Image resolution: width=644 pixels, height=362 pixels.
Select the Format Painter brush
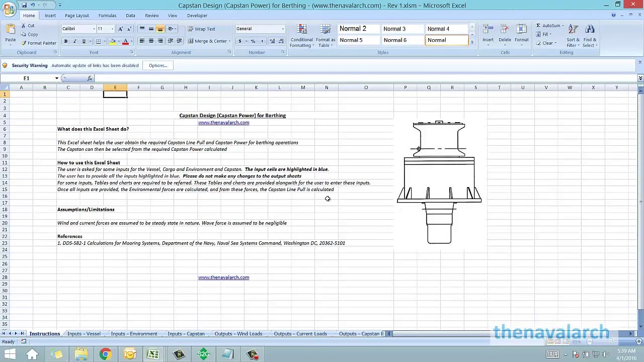pos(24,43)
